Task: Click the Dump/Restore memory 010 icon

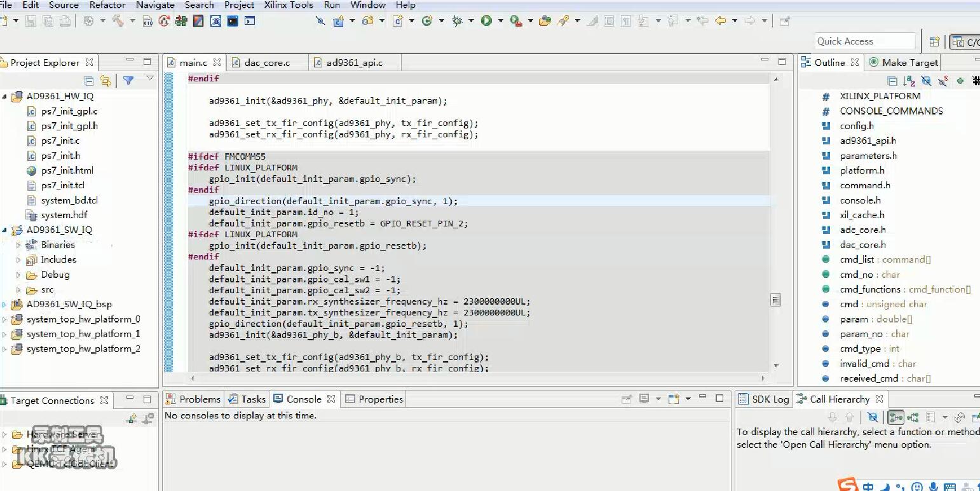Action: [x=147, y=21]
